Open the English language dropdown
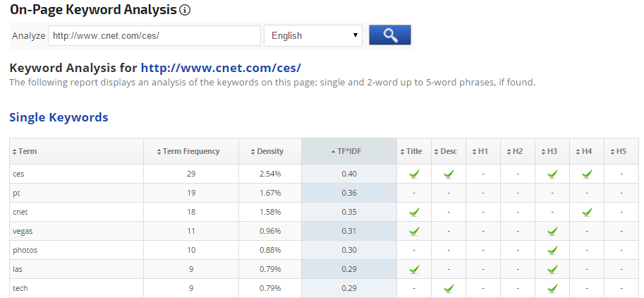Screen dimensions: 644x298 point(312,35)
